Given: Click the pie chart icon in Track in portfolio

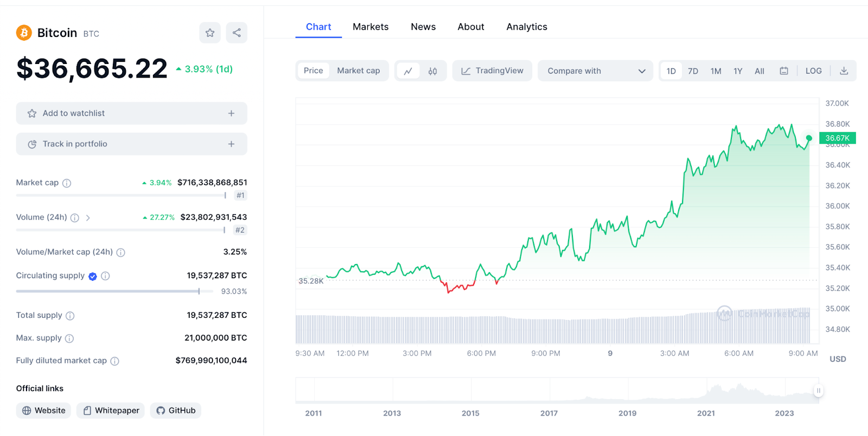Looking at the screenshot, I should [32, 144].
